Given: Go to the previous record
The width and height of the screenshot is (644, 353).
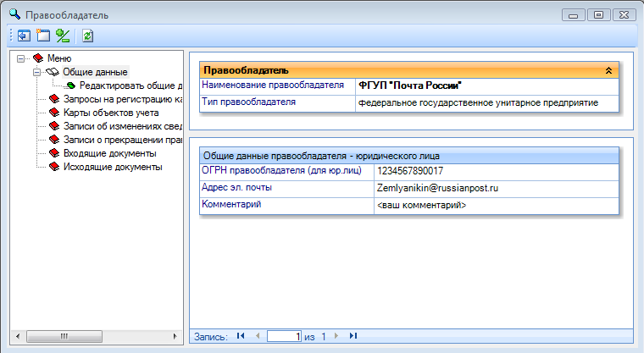Looking at the screenshot, I should point(258,336).
